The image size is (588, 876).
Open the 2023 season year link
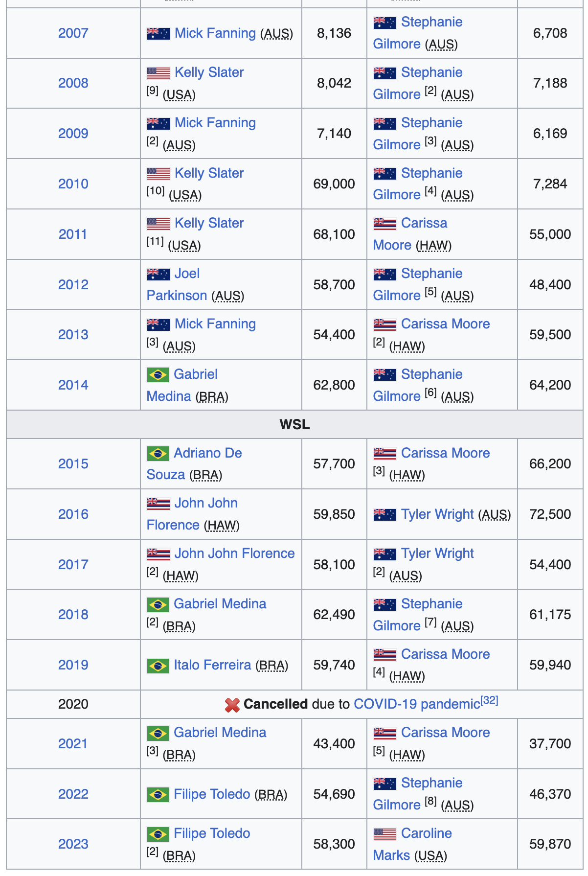click(x=73, y=844)
